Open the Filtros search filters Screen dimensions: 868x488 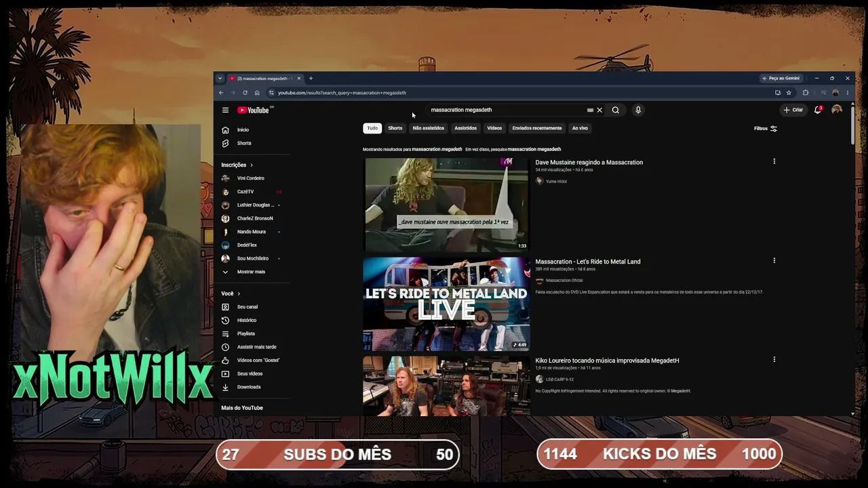click(x=766, y=128)
